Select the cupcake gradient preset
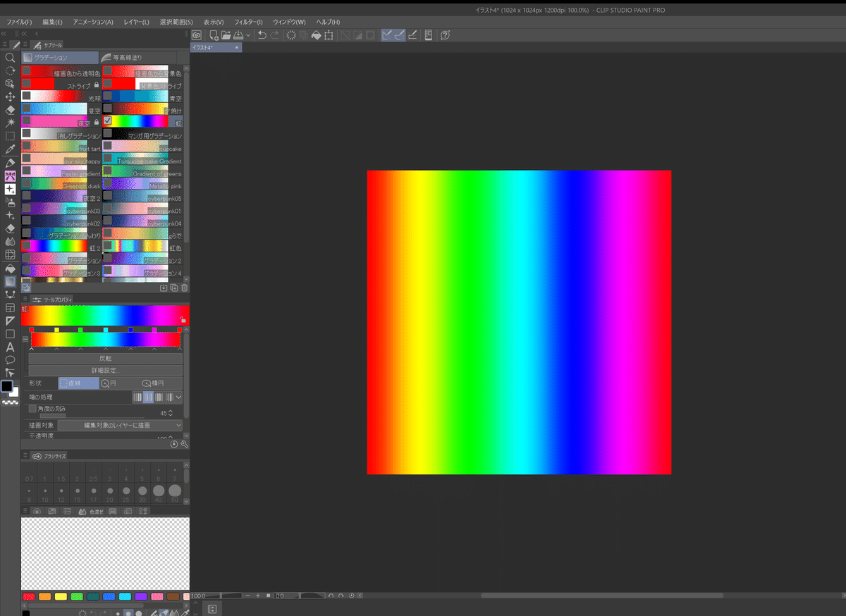This screenshot has width=846, height=616. click(x=142, y=147)
